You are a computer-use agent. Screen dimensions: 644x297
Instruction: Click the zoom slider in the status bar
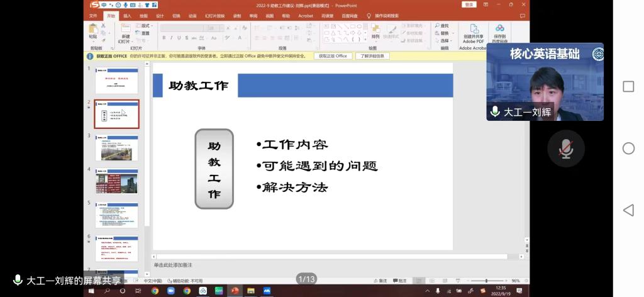(486, 281)
